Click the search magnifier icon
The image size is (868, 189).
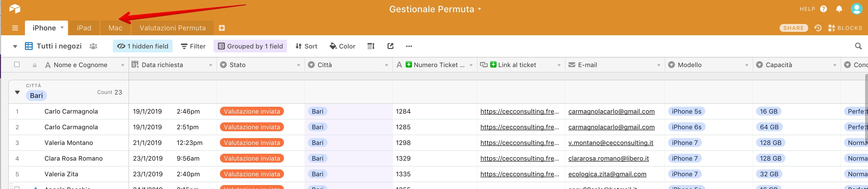[858, 46]
